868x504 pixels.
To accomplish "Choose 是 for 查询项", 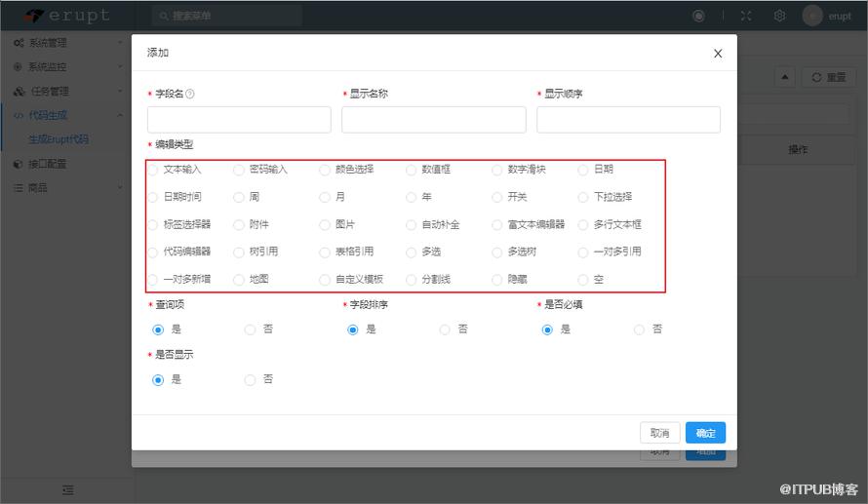I will tap(158, 330).
